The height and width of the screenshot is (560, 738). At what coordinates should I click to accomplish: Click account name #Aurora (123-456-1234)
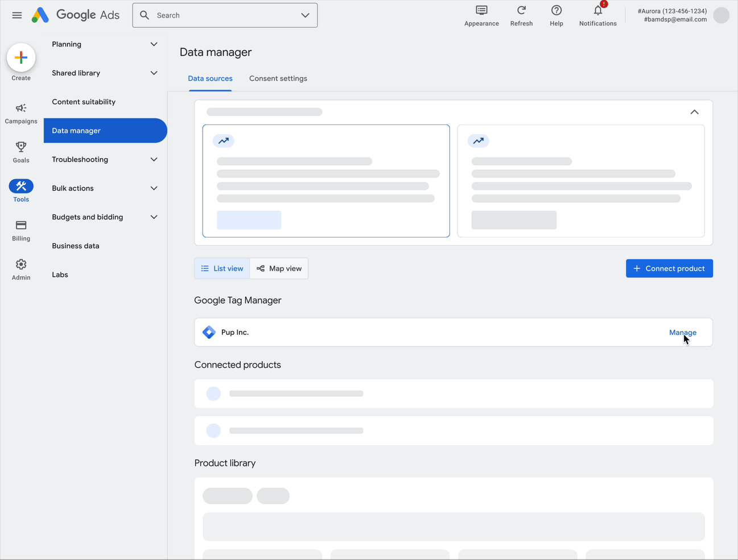coord(672,11)
